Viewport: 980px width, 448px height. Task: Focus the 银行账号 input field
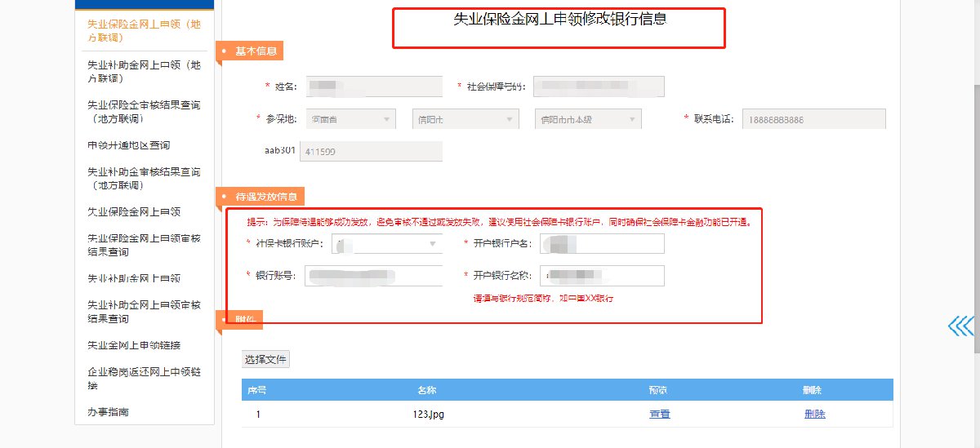(373, 276)
